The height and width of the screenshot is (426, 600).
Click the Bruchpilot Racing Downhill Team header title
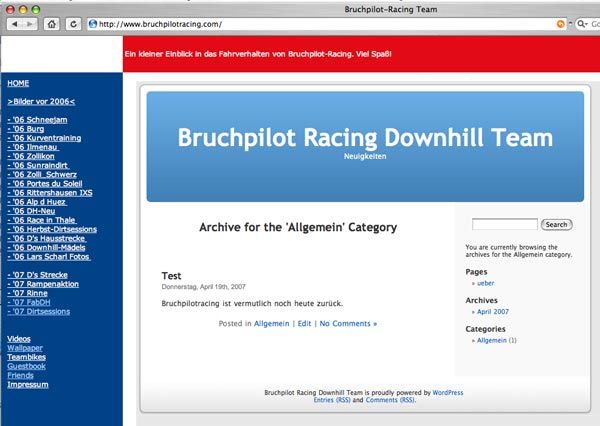pos(365,138)
